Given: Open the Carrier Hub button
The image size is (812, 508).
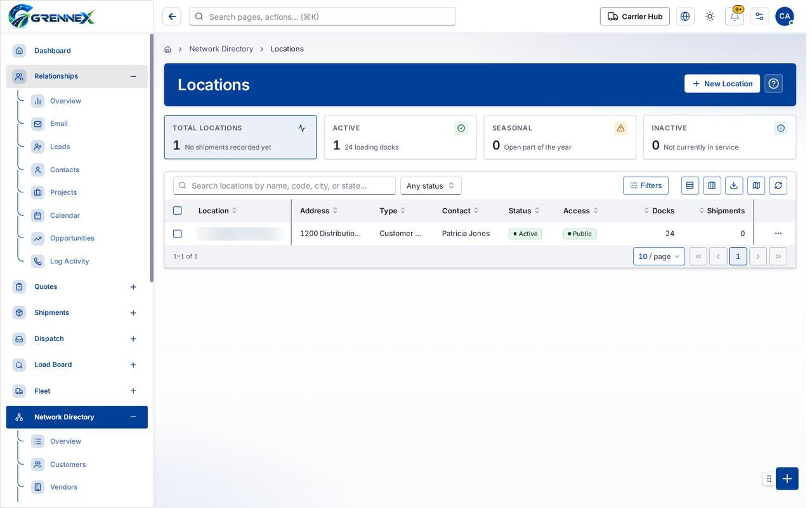Looking at the screenshot, I should (x=635, y=17).
